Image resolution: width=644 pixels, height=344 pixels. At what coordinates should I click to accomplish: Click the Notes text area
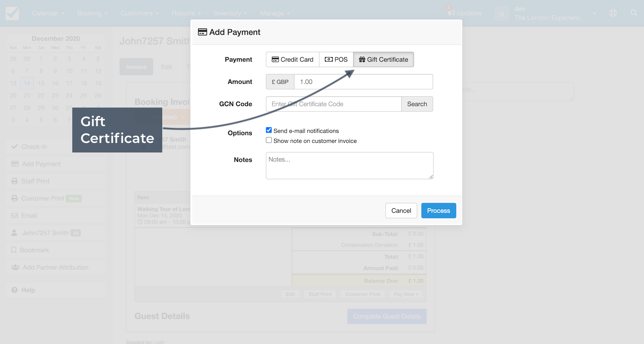[x=349, y=166]
